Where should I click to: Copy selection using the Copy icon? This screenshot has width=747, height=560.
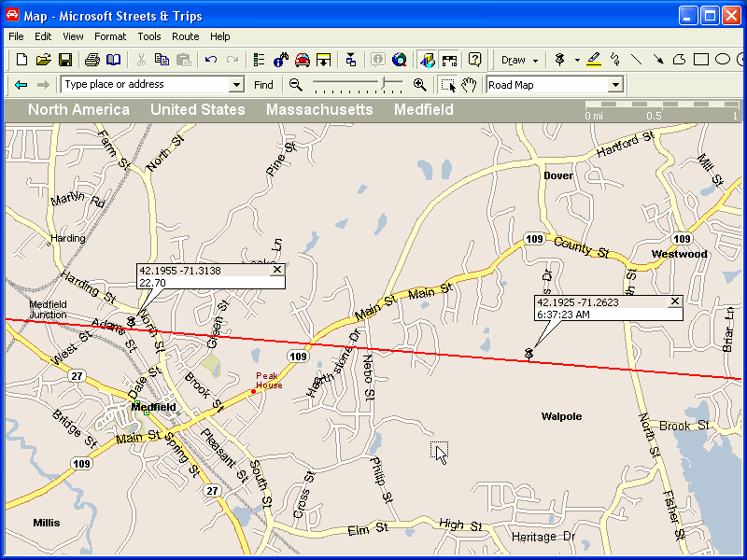click(x=162, y=60)
